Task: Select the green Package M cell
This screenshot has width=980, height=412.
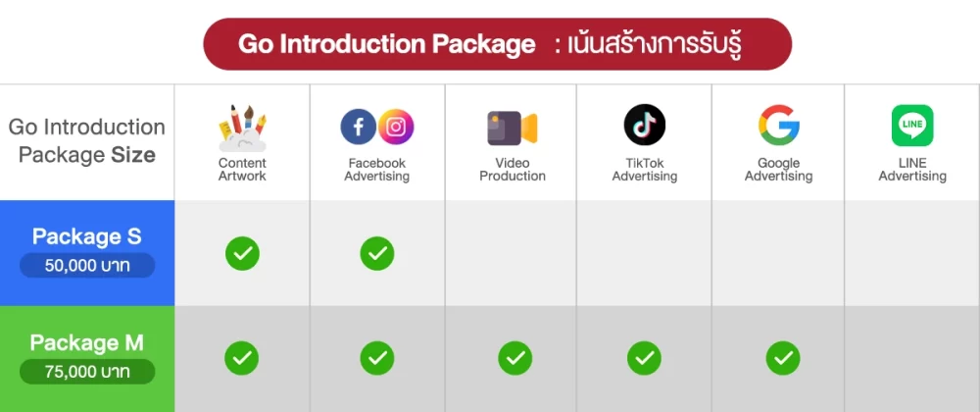Action: [87, 342]
